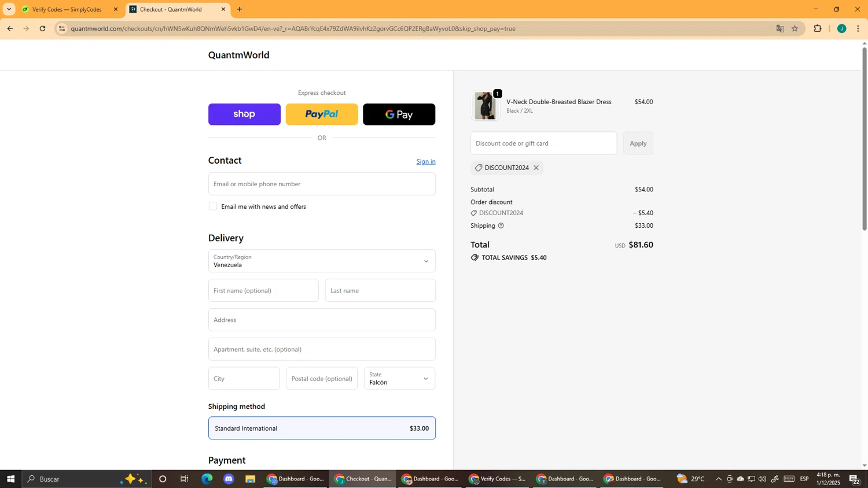The height and width of the screenshot is (488, 868).
Task: Open the QuantmWorld store logo link
Action: pos(239,55)
